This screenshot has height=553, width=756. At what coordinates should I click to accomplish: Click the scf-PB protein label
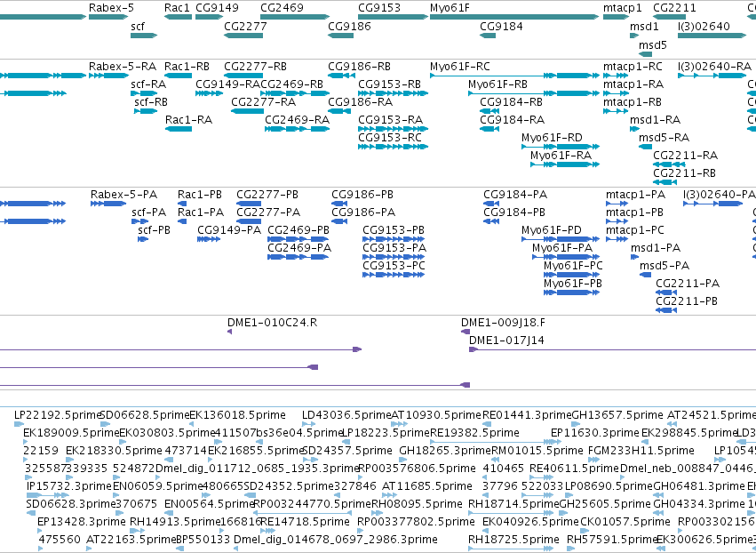[x=155, y=230]
